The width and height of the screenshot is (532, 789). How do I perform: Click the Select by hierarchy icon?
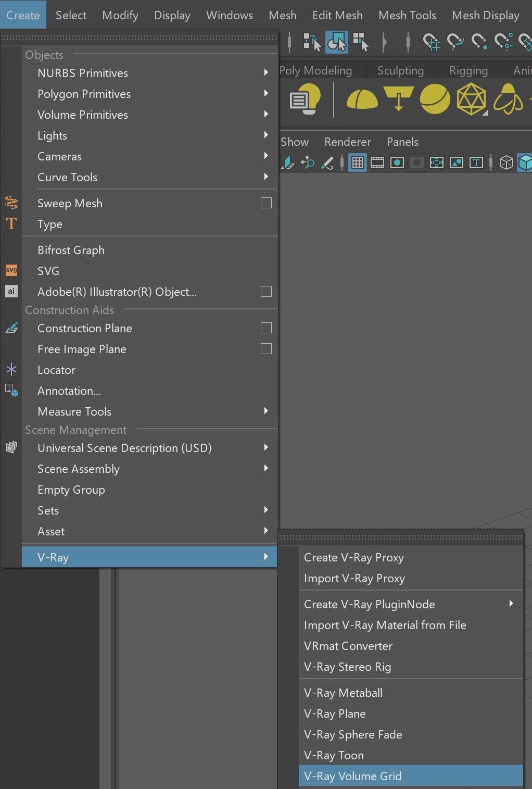[312, 42]
